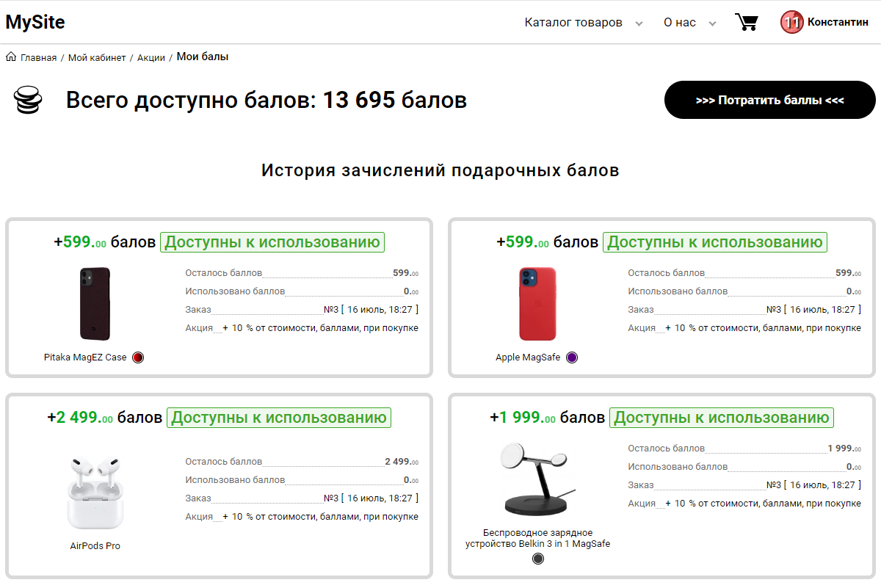Click Акция +10% line in Pitaka card

(x=302, y=328)
